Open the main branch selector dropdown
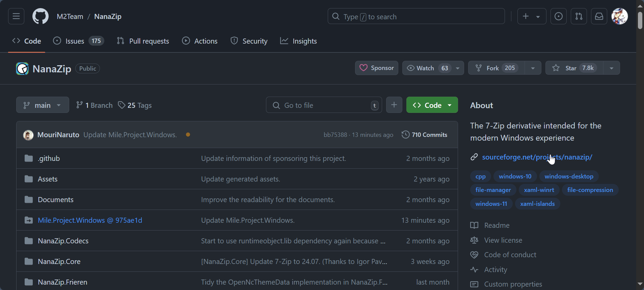Image resolution: width=644 pixels, height=290 pixels. [x=43, y=105]
